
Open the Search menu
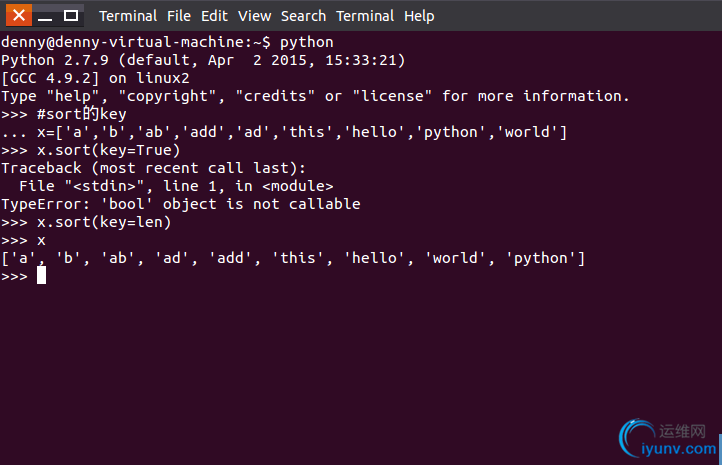click(x=303, y=16)
